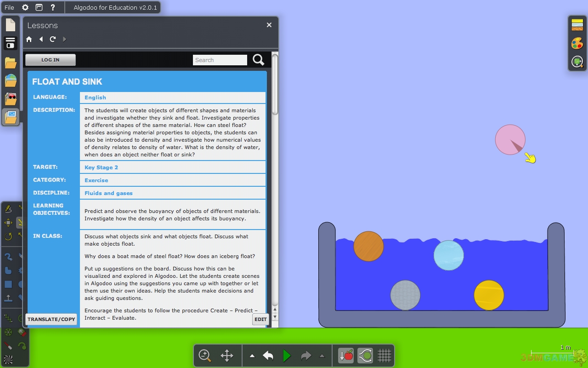588x368 pixels.
Task: Select the Zoom tool magnifier icon
Action: pyautogui.click(x=205, y=356)
